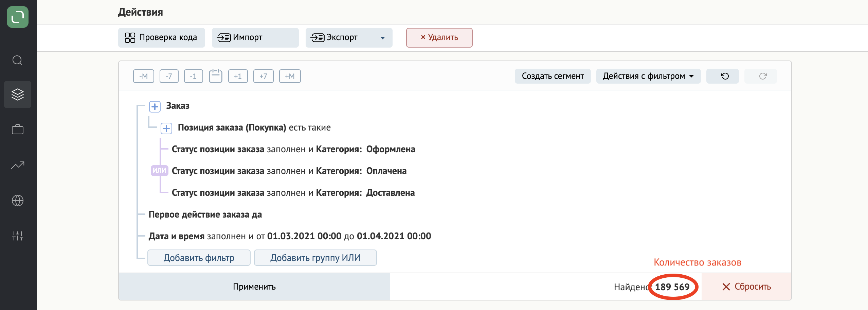
Task: Open the settings sliders icon in the sidebar
Action: pyautogui.click(x=18, y=236)
